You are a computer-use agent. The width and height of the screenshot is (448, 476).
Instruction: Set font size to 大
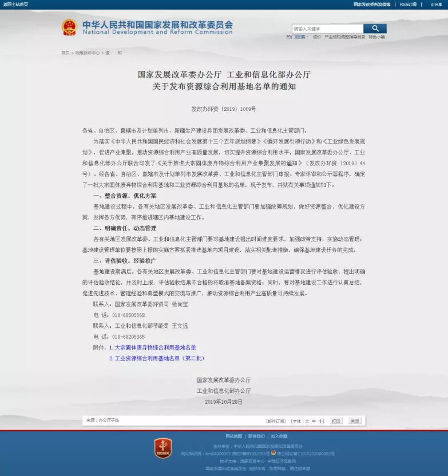pyautogui.click(x=307, y=421)
